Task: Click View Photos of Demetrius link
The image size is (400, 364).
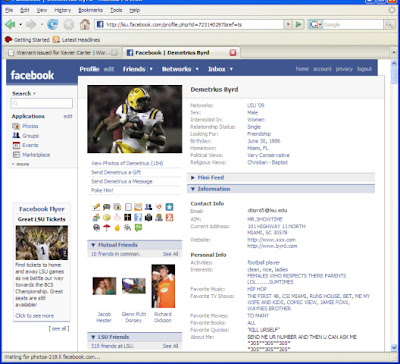Action: [127, 163]
